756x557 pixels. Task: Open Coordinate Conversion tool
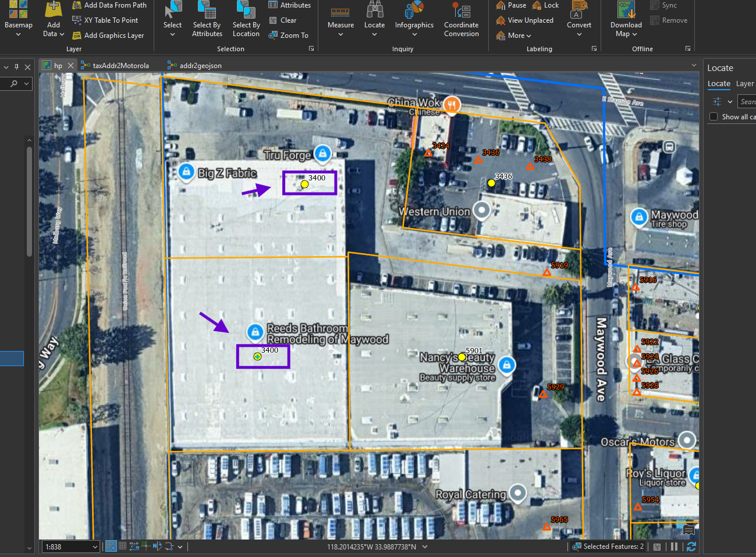(461, 20)
